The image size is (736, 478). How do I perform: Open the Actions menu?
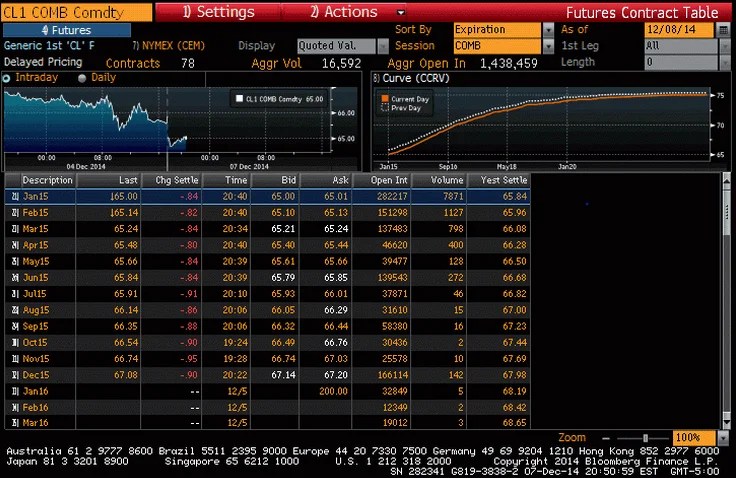(344, 12)
